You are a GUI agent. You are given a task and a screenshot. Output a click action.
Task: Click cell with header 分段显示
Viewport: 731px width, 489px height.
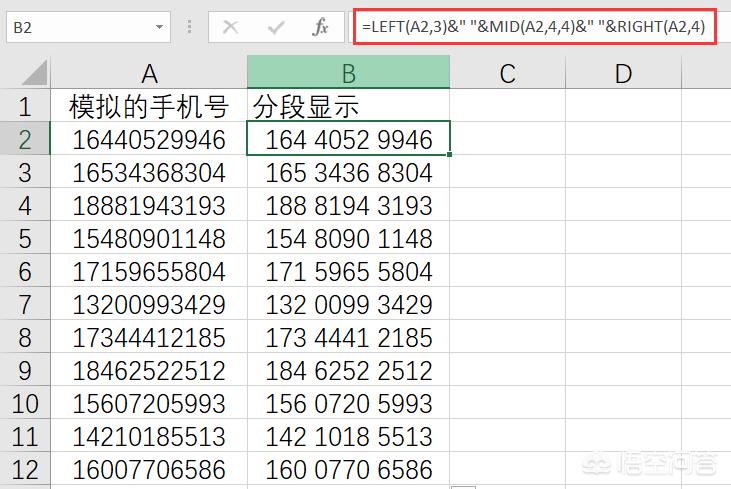pos(348,105)
